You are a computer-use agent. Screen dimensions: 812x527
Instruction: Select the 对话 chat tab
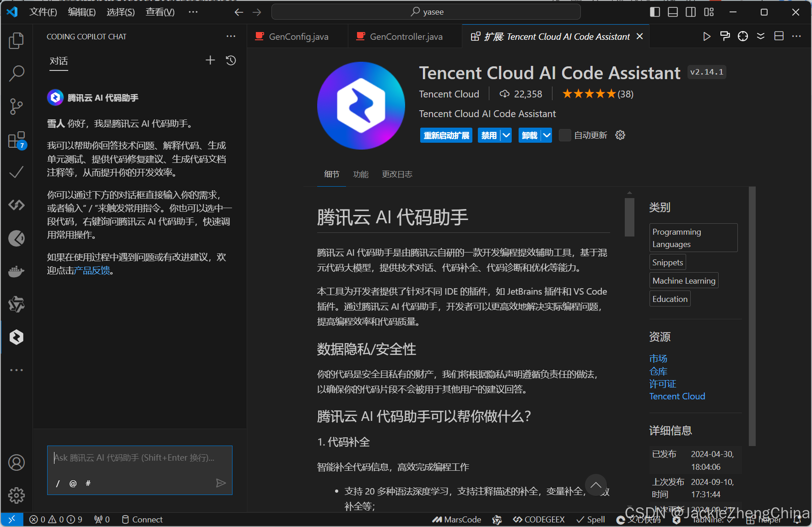[x=59, y=61]
